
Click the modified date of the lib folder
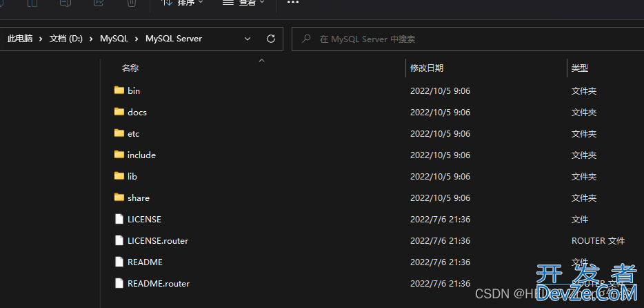point(441,176)
